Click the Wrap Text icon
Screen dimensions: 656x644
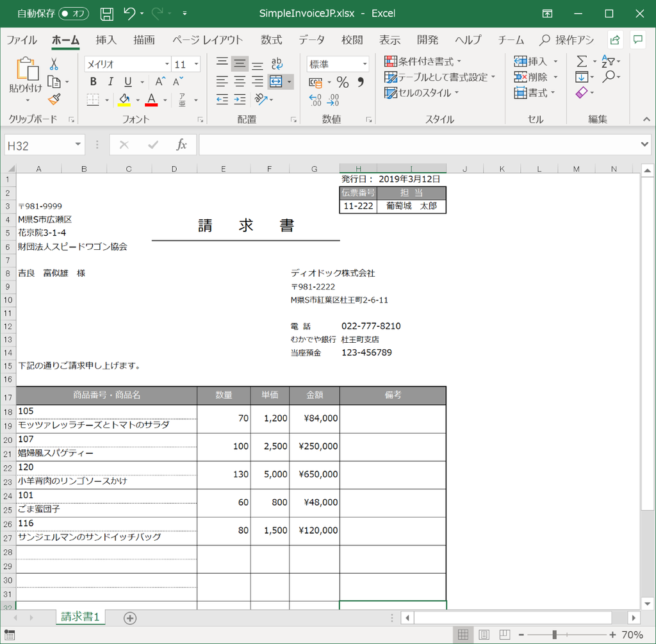(x=277, y=63)
